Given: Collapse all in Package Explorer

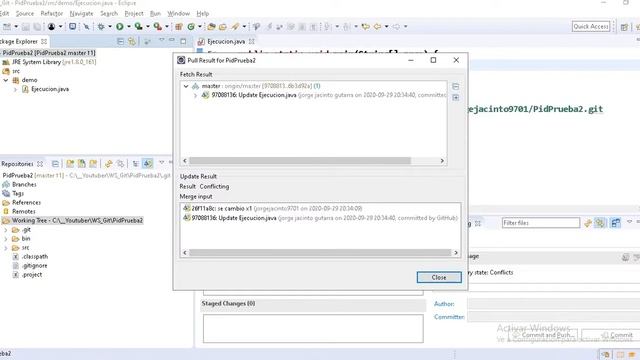Looking at the screenshot, I should coord(120,41).
